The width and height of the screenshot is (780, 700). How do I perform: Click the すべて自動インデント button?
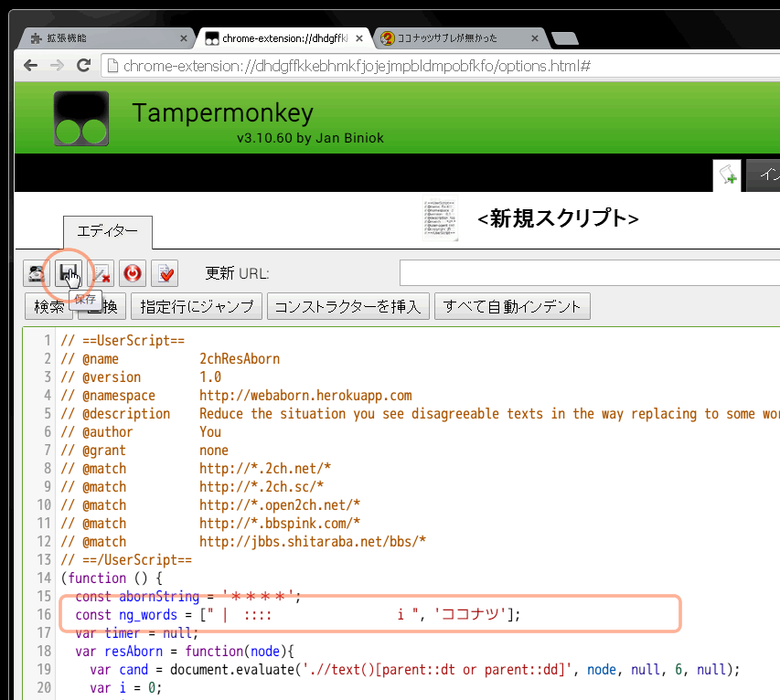pos(512,306)
